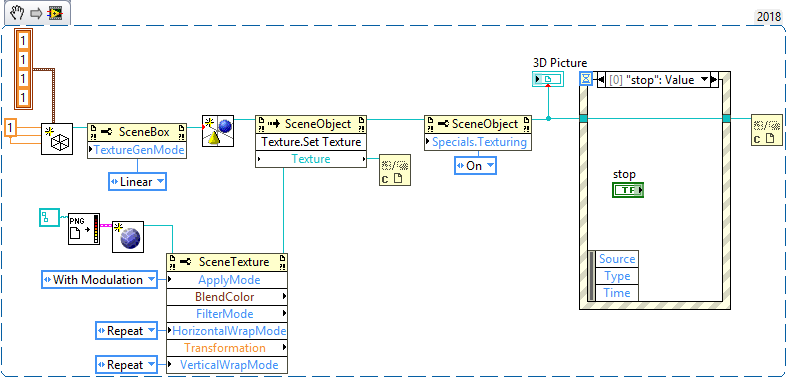Open the Linear enum dropdown

pos(137,182)
